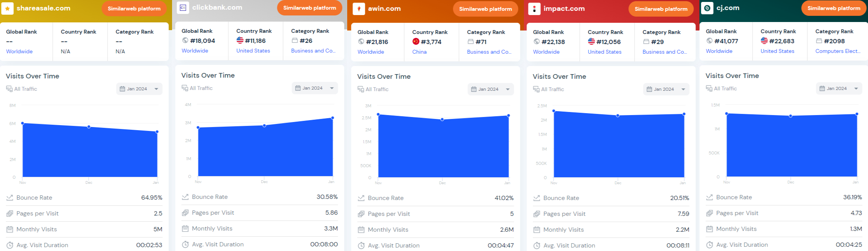Click Dec data point on clickbank chart
Viewport: 868px width, 251px height.
coord(264,126)
